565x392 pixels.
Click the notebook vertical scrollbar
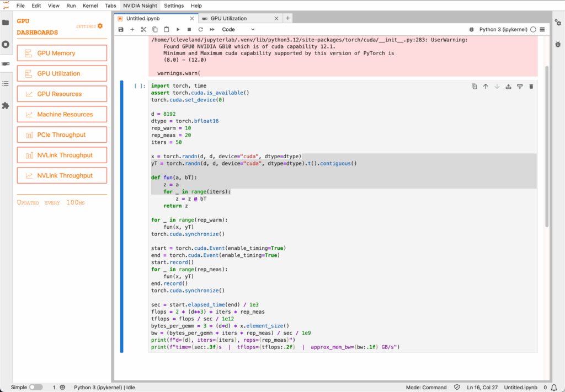coord(547,146)
